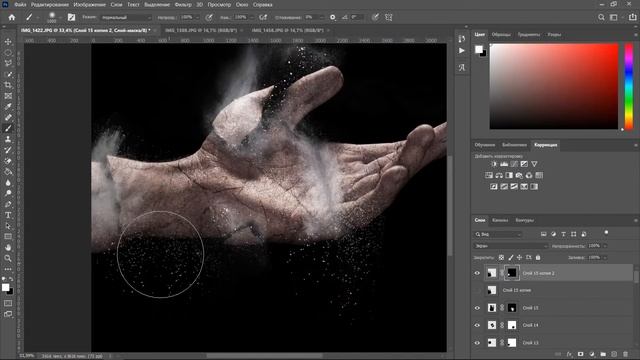
Task: Create new group folder icon
Action: click(603, 354)
